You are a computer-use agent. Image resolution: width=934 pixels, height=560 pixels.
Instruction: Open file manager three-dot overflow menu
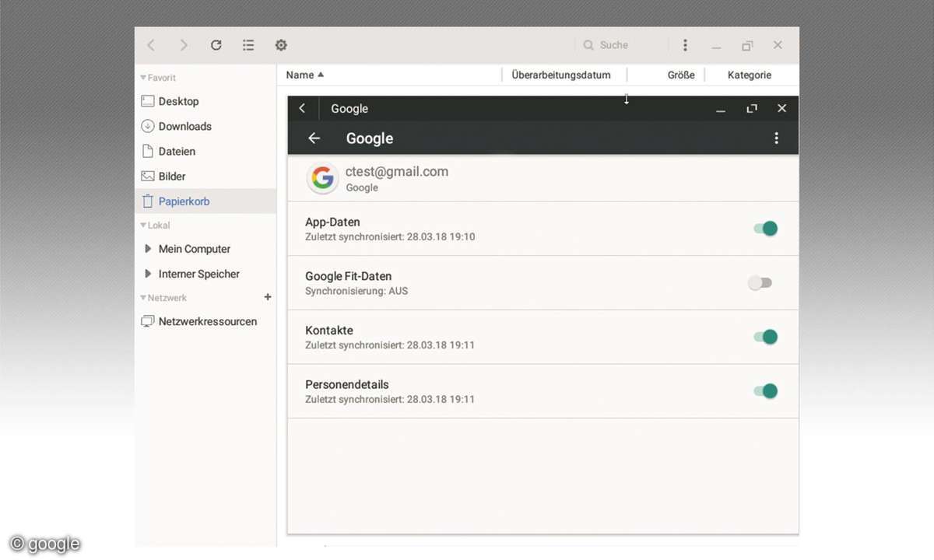(x=685, y=45)
